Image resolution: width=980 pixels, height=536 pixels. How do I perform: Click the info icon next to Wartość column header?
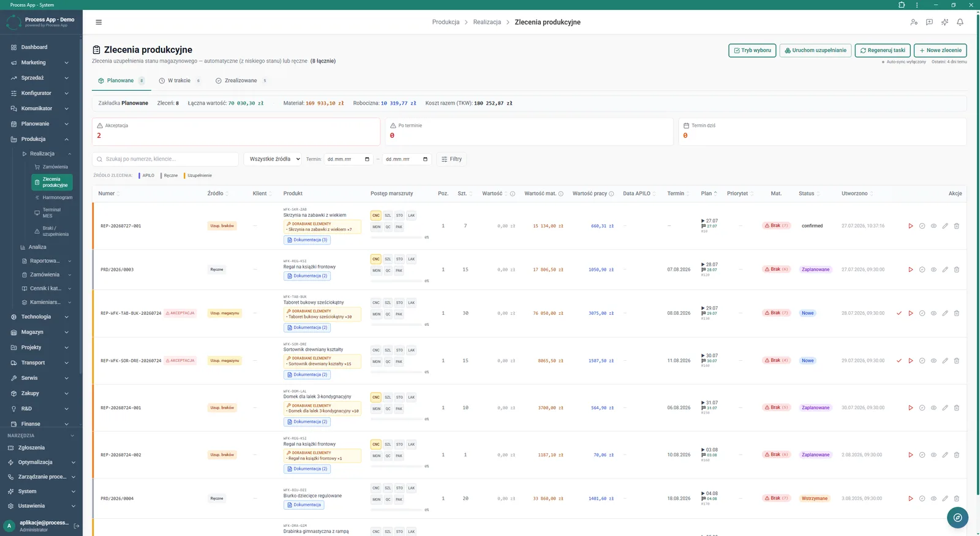pos(513,194)
